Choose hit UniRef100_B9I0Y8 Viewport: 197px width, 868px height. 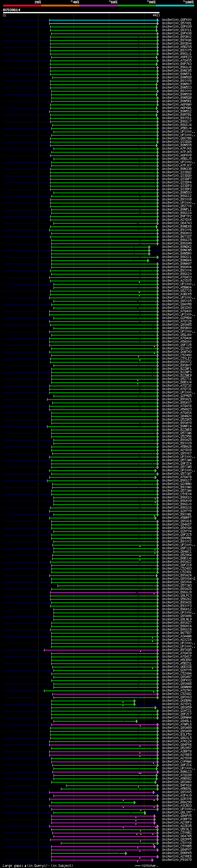(x=177, y=81)
